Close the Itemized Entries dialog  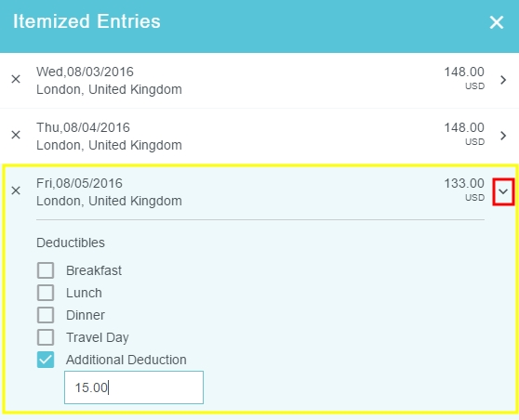point(496,22)
